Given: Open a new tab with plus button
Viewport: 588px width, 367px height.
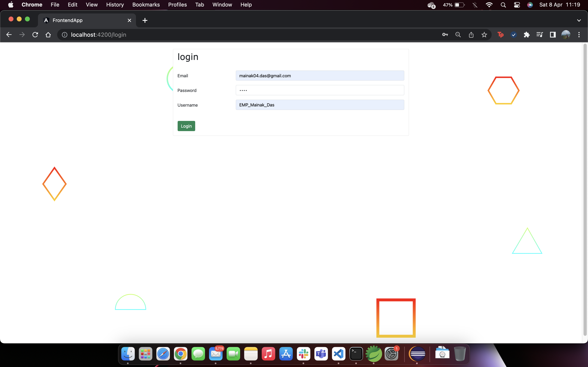Looking at the screenshot, I should [145, 20].
